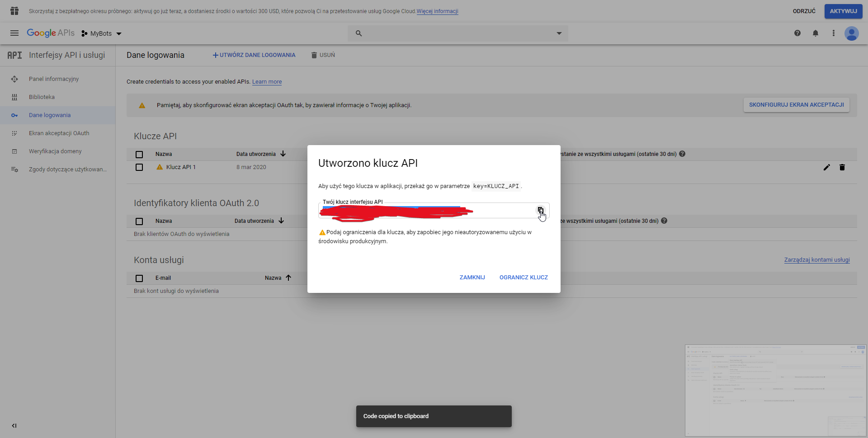The height and width of the screenshot is (438, 868).
Task: Expand the search bar dropdown arrow
Action: pos(559,33)
